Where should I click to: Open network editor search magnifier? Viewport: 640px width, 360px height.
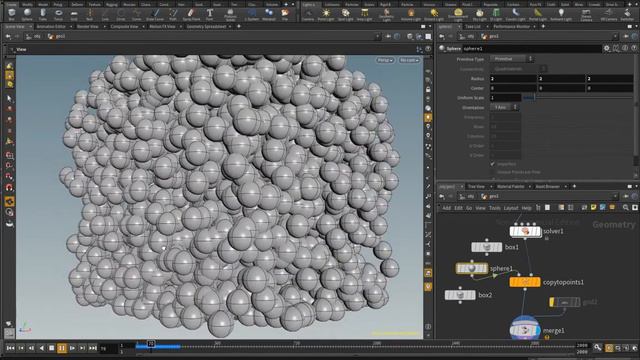[625, 208]
